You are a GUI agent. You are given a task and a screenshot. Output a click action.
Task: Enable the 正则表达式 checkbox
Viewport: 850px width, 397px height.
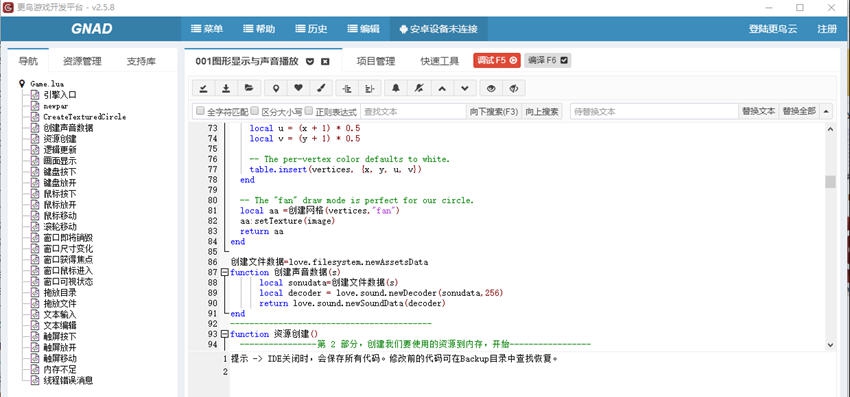309,111
